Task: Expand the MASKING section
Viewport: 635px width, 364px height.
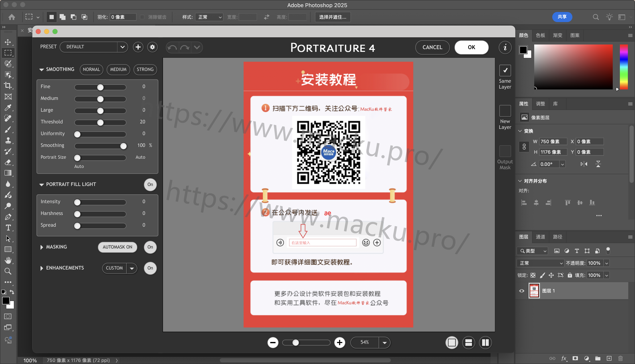Action: 42,247
